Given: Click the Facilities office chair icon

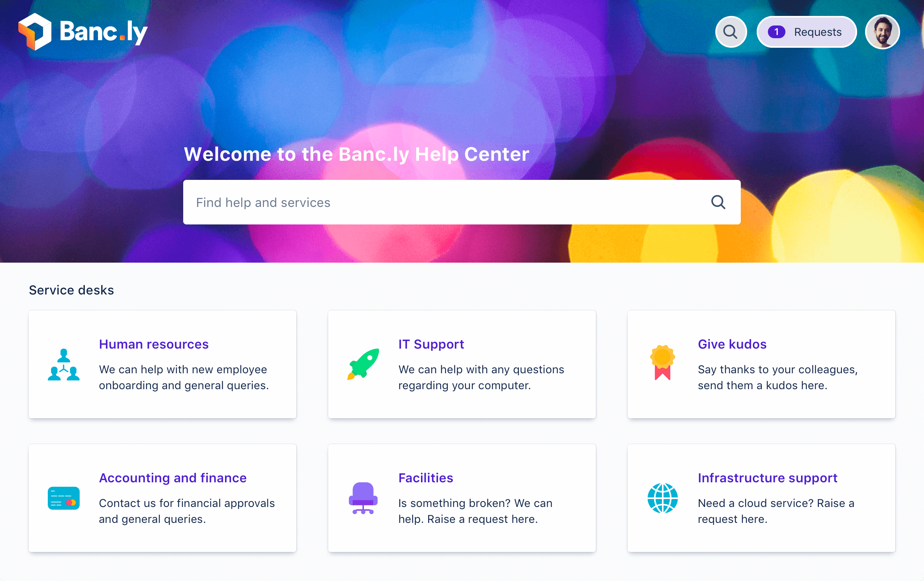Looking at the screenshot, I should click(x=363, y=498).
